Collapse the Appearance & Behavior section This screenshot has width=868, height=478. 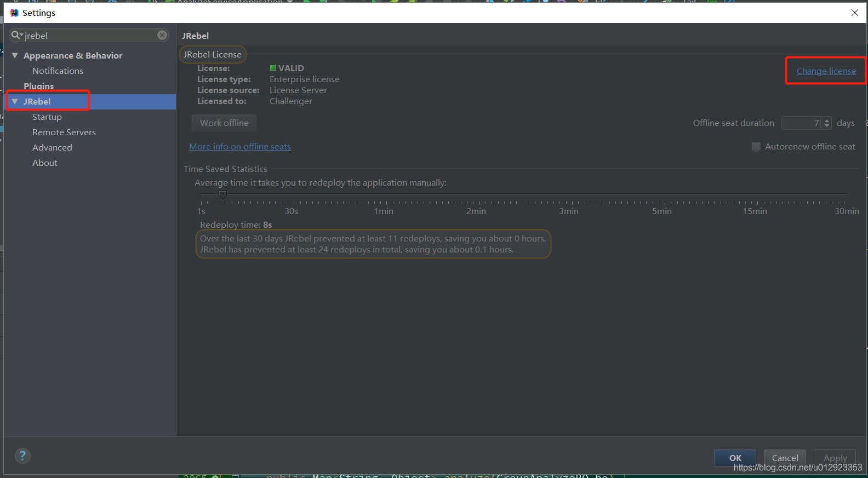[x=15, y=55]
